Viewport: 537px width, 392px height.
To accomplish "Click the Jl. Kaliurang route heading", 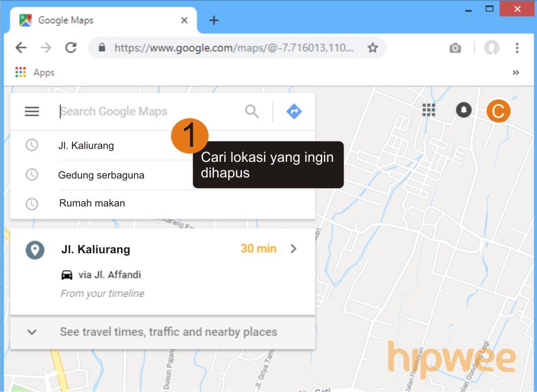I will (x=96, y=249).
